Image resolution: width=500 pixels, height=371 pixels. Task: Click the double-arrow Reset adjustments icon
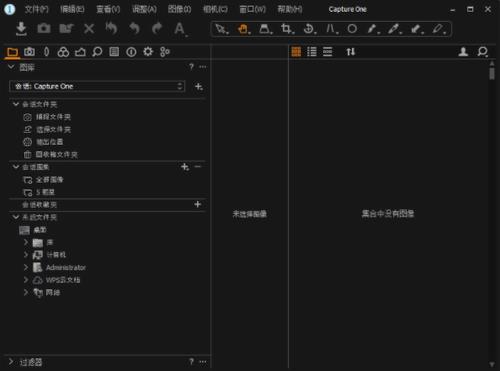(111, 29)
